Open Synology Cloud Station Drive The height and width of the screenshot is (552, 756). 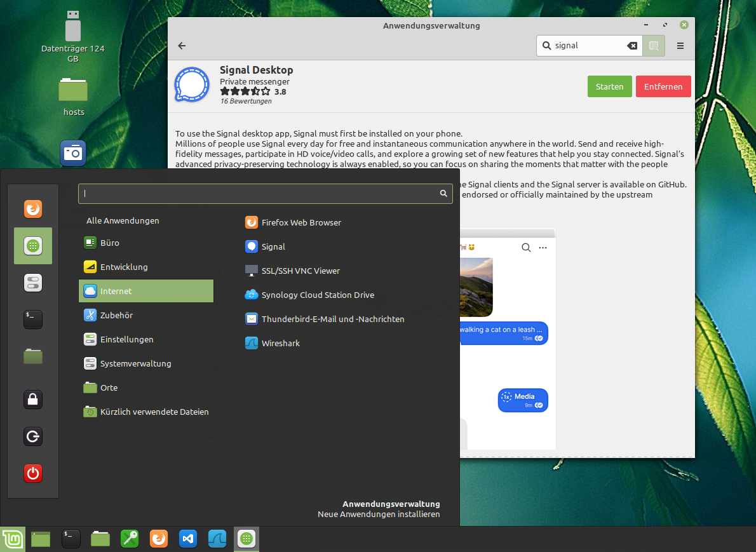pyautogui.click(x=318, y=295)
